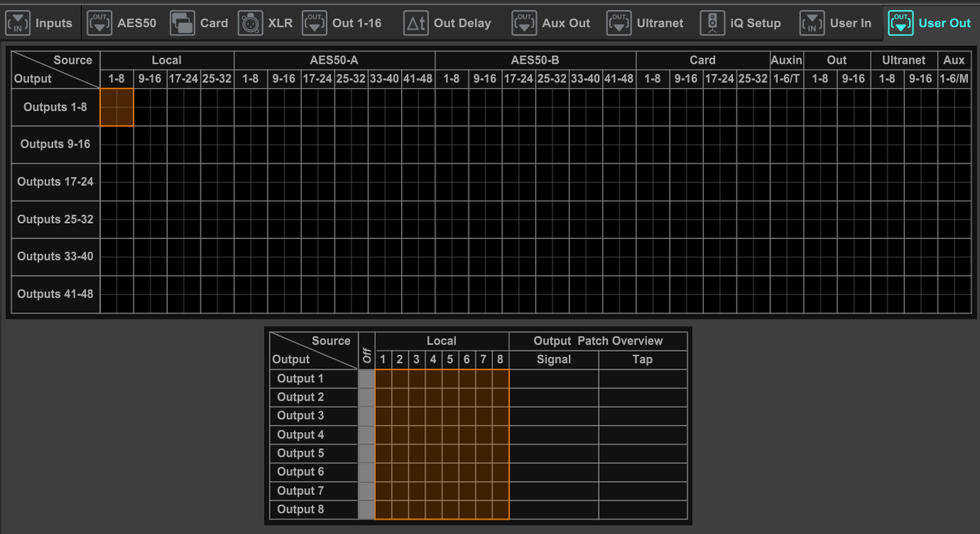Set Output 4 to Off
Viewport: 980px width, 534px height.
366,434
